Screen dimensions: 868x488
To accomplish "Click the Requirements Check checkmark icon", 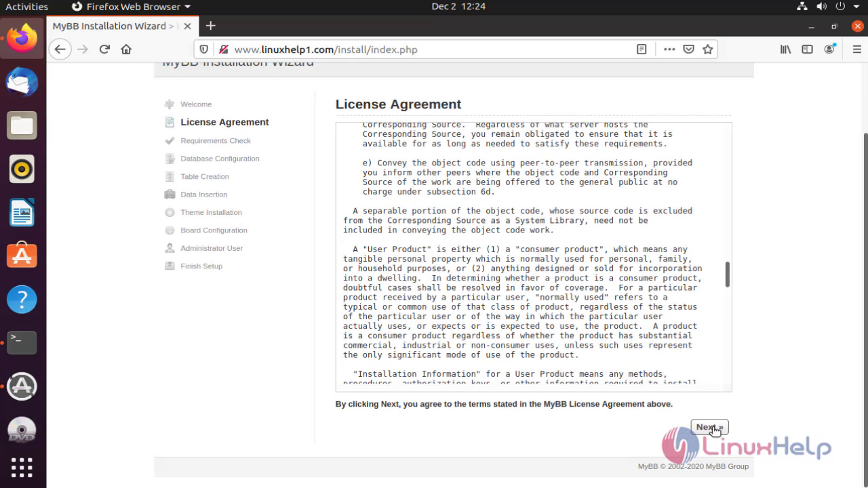I will 170,140.
